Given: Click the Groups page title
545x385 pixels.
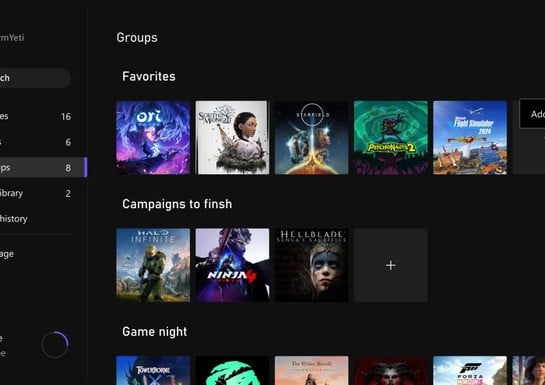Looking at the screenshot, I should point(137,38).
